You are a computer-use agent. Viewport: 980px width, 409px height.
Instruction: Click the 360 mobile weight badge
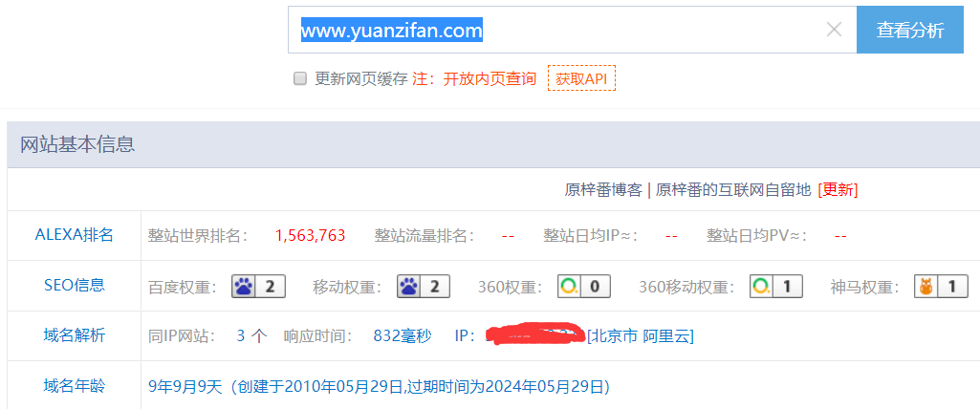tap(776, 287)
